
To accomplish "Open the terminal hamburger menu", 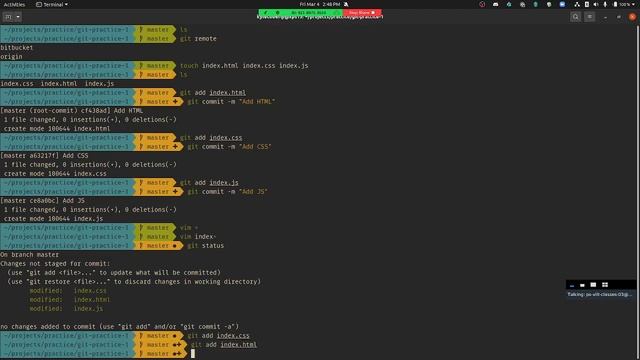I will pos(589,17).
